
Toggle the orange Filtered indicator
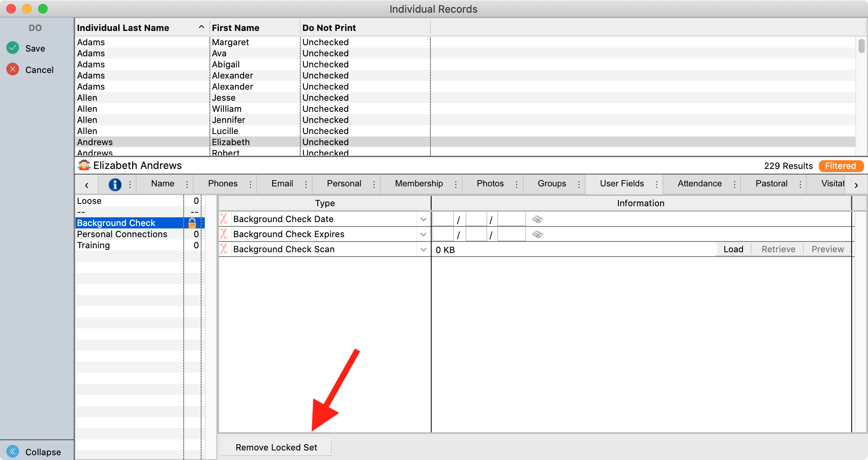(x=841, y=166)
